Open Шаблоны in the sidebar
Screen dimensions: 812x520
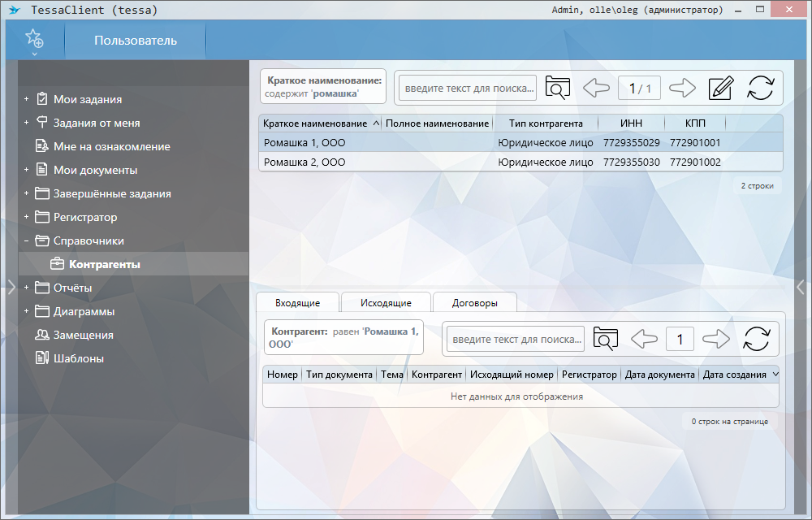click(78, 358)
